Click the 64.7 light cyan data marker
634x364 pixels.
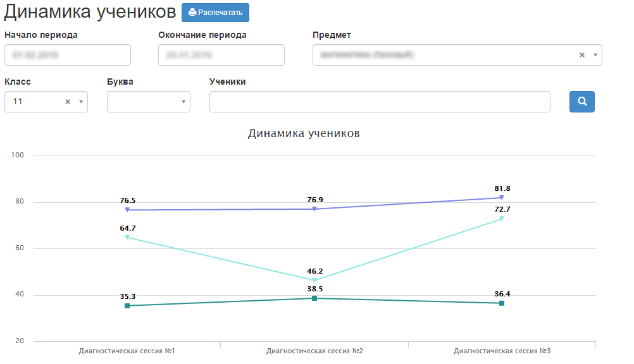[x=127, y=237]
